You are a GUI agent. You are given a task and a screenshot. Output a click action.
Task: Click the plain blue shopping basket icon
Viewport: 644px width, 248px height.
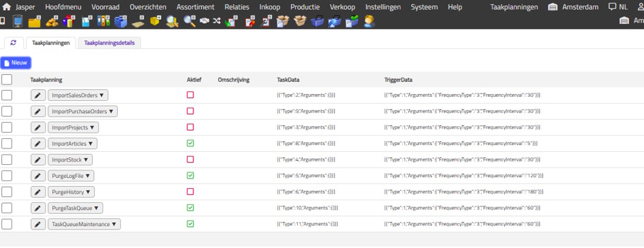click(x=317, y=21)
